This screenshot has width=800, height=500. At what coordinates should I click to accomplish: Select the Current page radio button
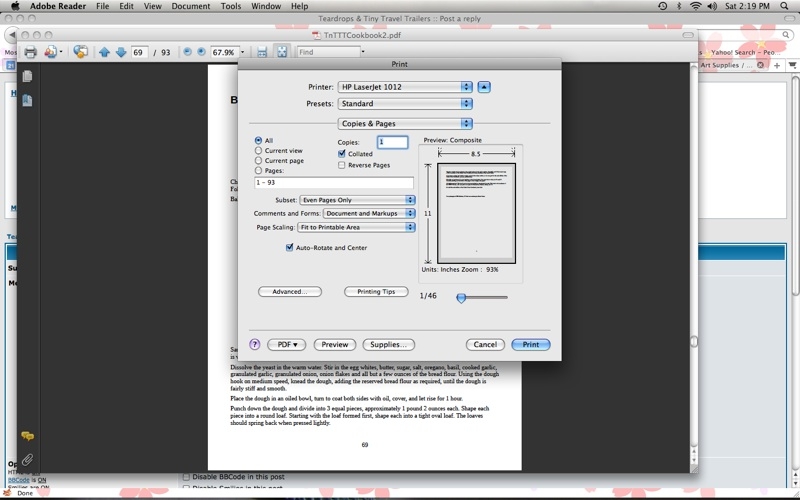point(258,160)
